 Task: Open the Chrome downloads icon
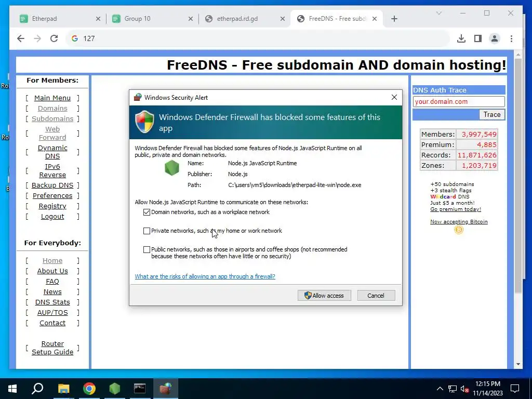[461, 38]
